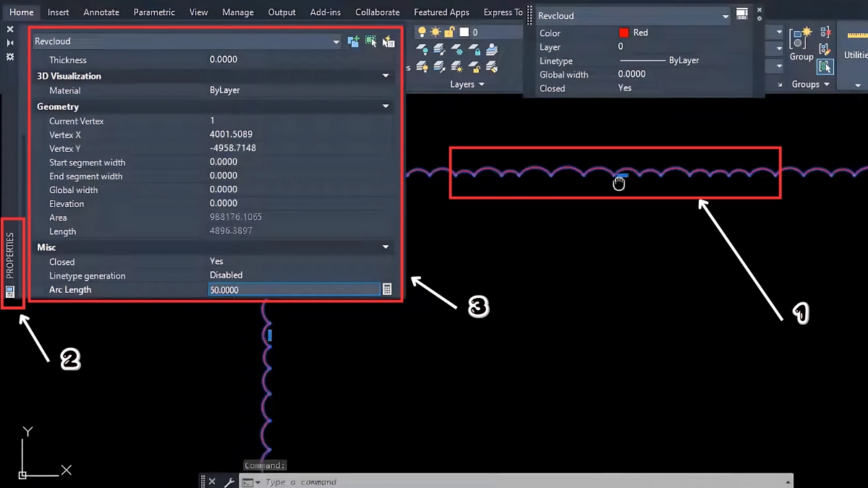The width and height of the screenshot is (868, 488).
Task: Click the Thaw All Layers icon
Action: [x=457, y=67]
